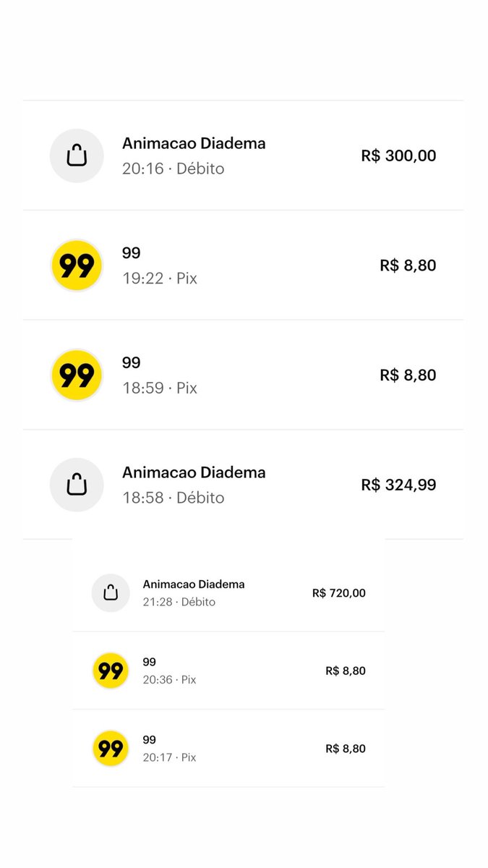Open the R$ 300,00 transaction amount
The image size is (488, 868).
pos(398,156)
